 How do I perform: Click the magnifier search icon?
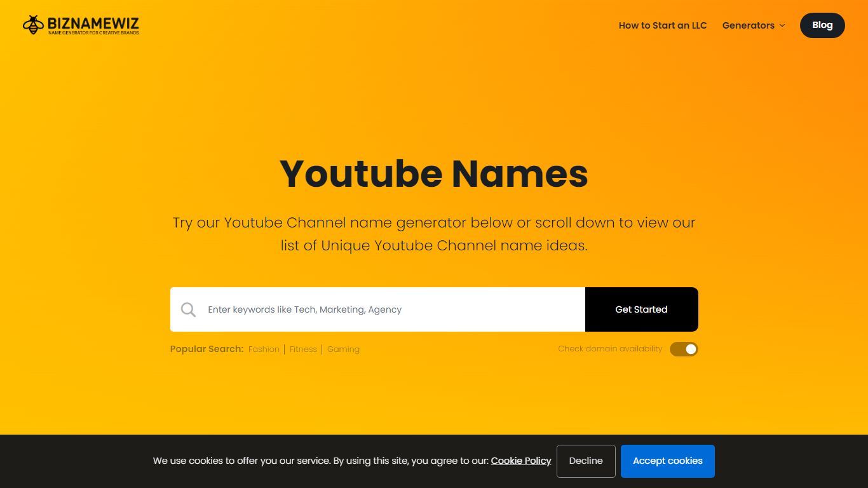pos(188,309)
